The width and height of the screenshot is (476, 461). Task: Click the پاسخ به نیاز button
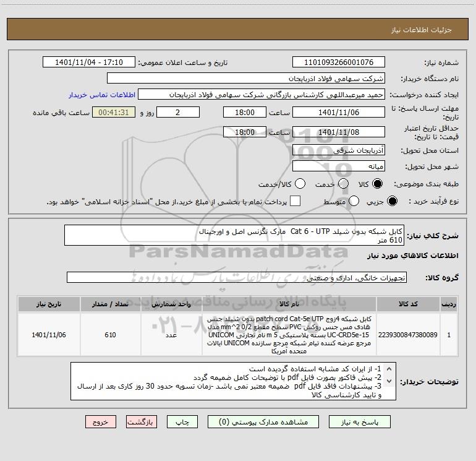(x=359, y=422)
